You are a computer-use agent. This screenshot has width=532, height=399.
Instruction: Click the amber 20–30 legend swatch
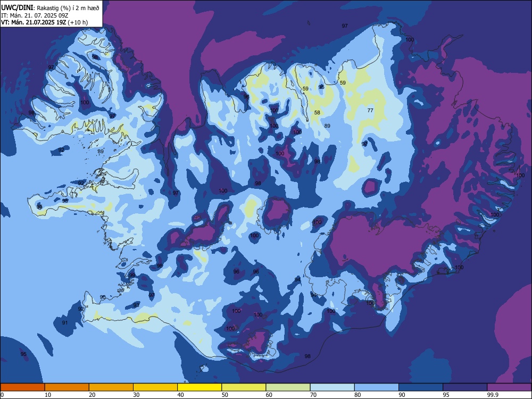coord(111,387)
